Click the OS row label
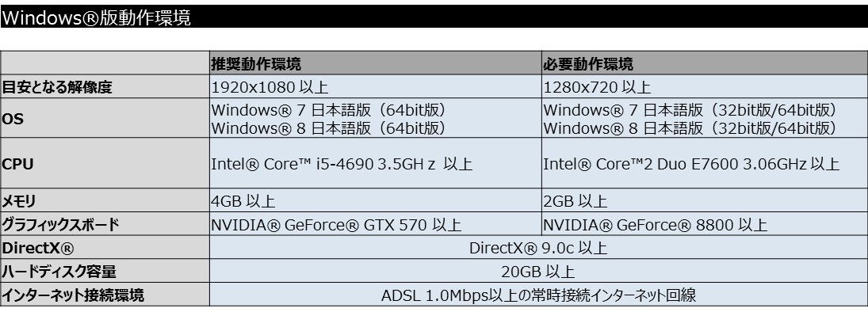The image size is (868, 312). (105, 118)
